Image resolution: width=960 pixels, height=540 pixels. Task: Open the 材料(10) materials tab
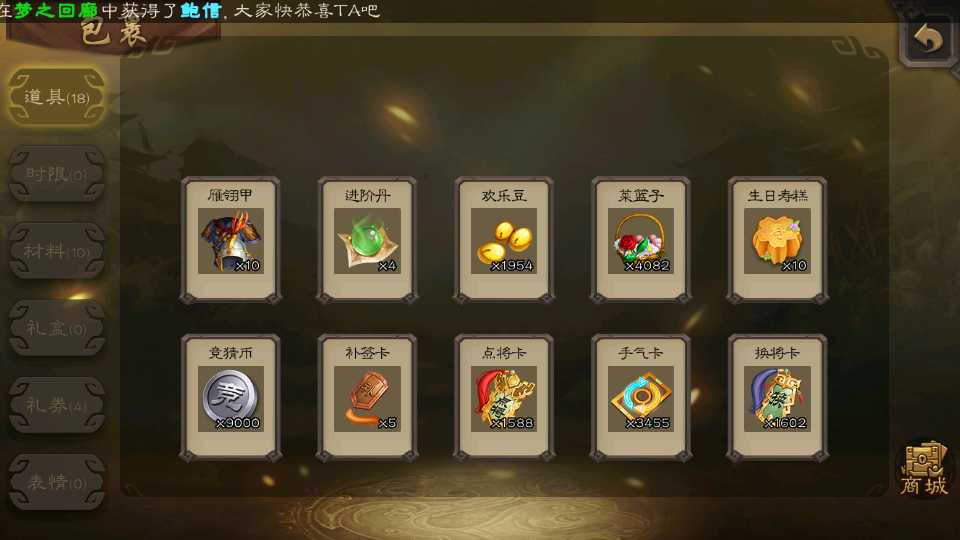click(x=56, y=251)
